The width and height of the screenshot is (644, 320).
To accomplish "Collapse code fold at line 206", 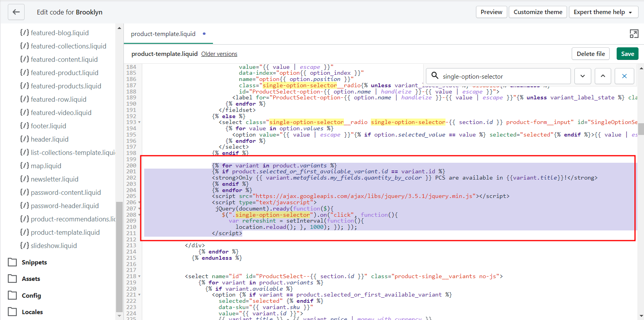I will coord(139,203).
